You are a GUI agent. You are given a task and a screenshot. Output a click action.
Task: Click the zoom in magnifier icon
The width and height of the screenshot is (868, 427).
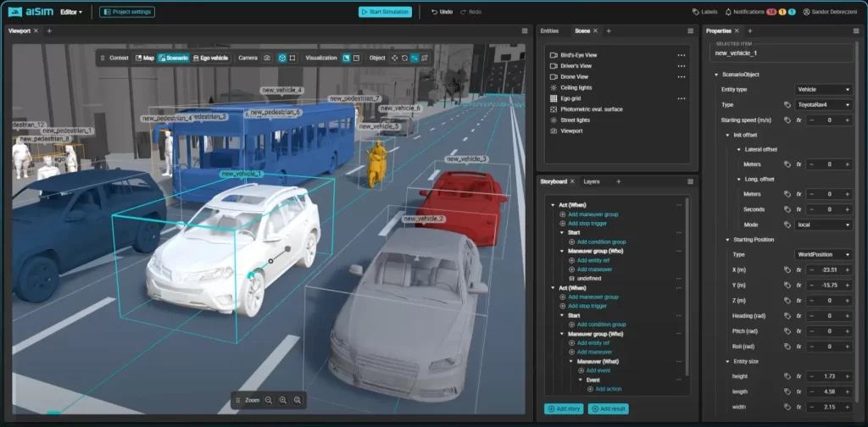(x=283, y=400)
